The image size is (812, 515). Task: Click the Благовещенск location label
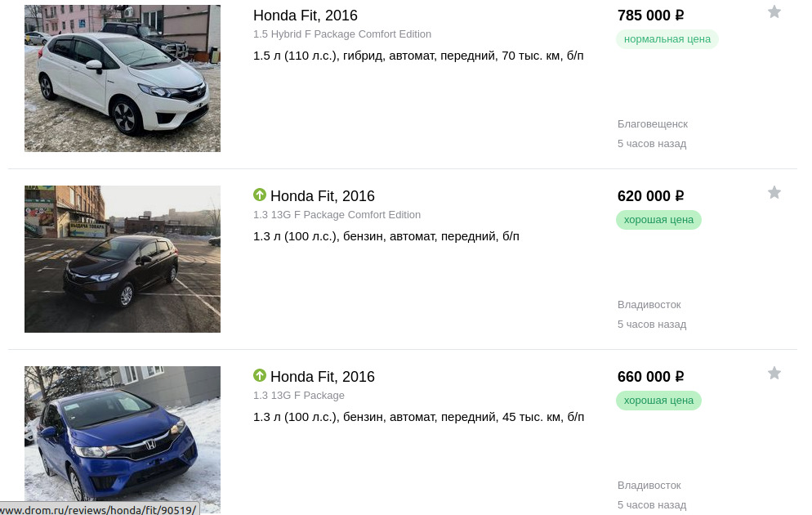(x=653, y=124)
